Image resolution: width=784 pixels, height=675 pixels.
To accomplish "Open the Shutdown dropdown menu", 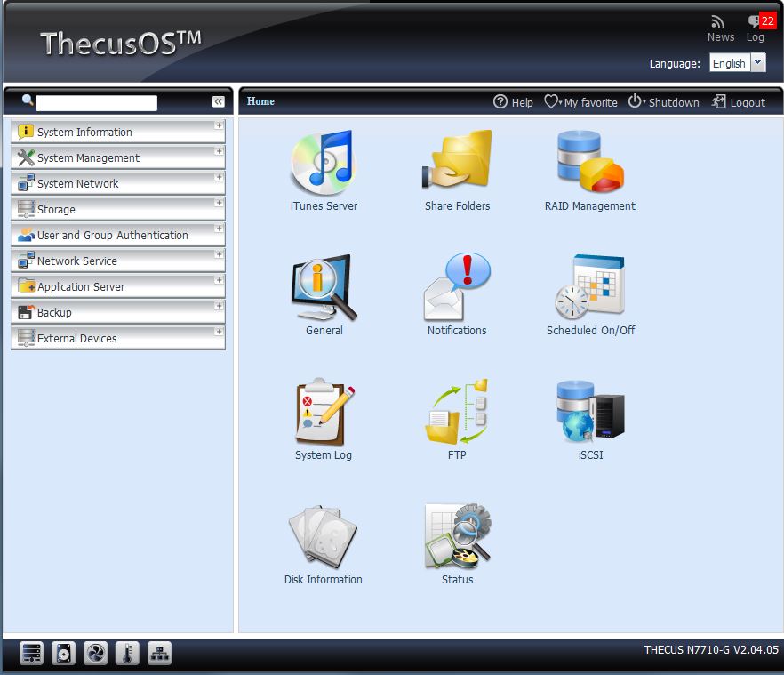I will pos(663,102).
